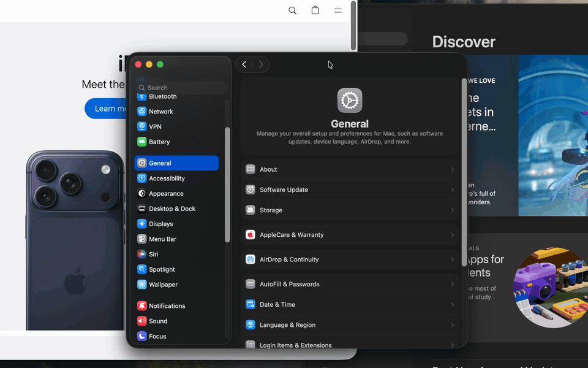Image resolution: width=588 pixels, height=368 pixels.
Task: Open the camera illustration card in App Store
Action: click(551, 287)
